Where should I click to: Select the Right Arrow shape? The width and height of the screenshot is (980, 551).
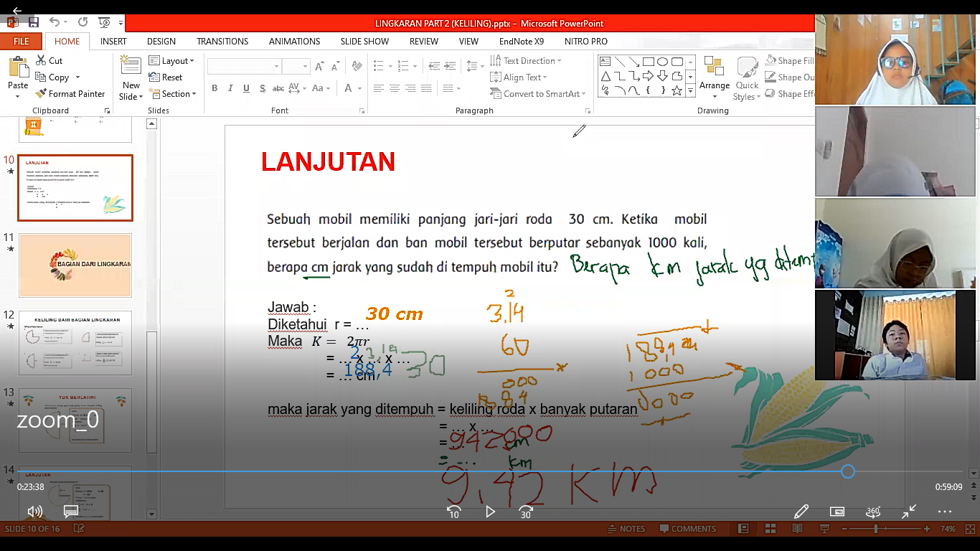click(x=649, y=76)
